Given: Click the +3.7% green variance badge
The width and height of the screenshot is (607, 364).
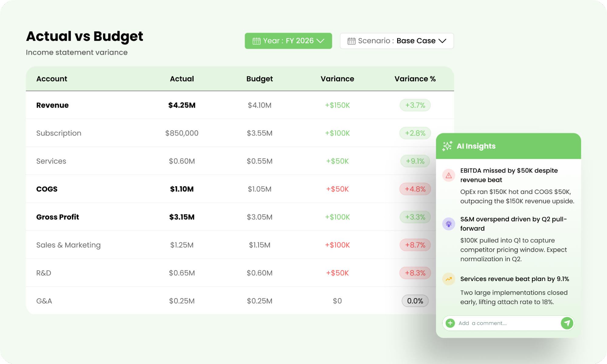Looking at the screenshot, I should point(415,105).
